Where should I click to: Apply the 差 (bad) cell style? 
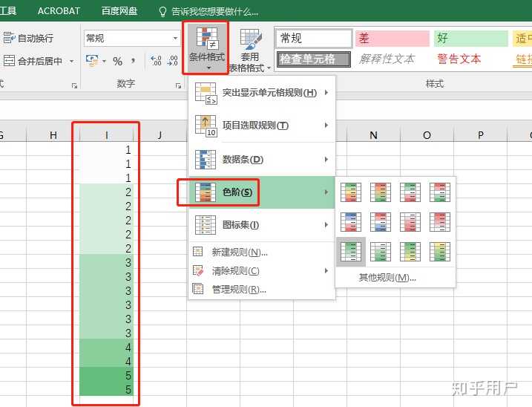tap(393, 38)
